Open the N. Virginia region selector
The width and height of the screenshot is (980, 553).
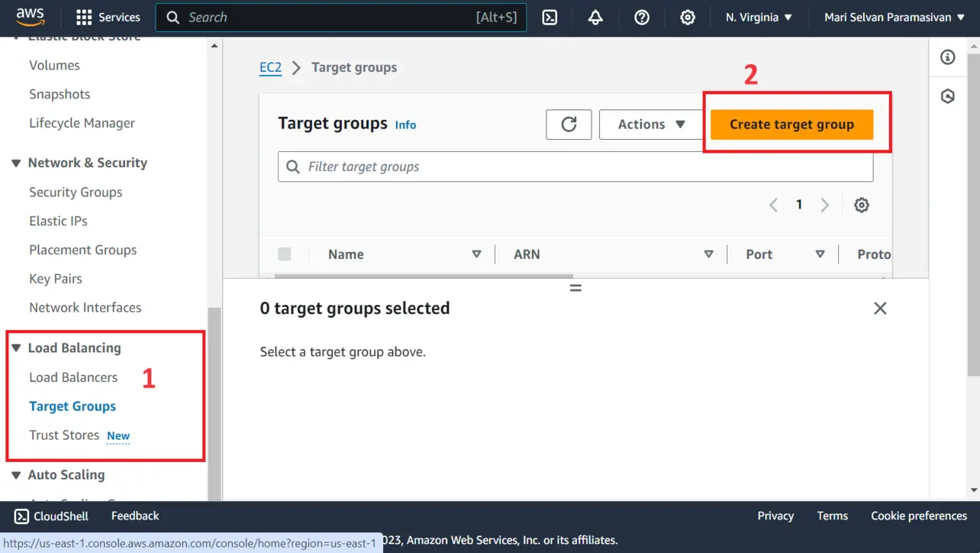click(759, 17)
